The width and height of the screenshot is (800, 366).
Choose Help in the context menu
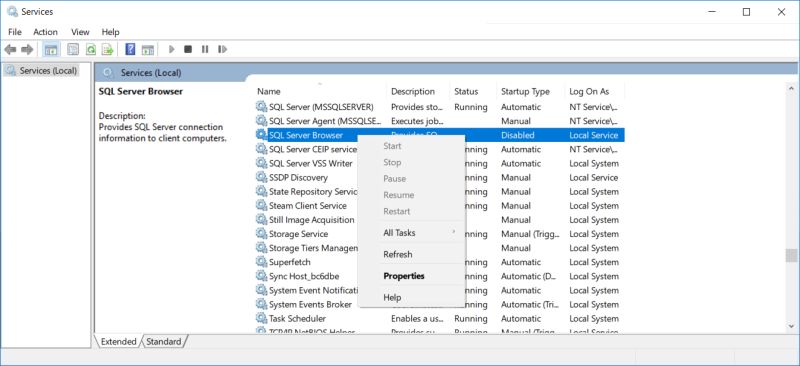click(411, 297)
